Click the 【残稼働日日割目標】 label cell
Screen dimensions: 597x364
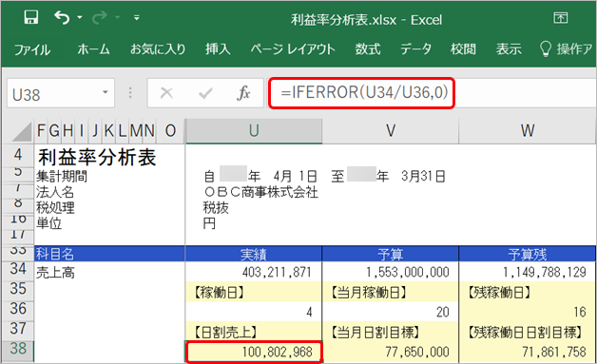click(528, 332)
